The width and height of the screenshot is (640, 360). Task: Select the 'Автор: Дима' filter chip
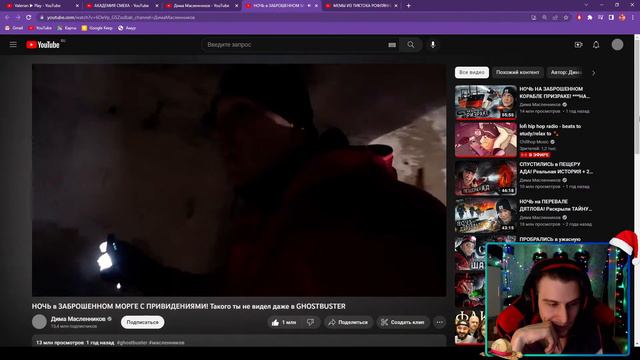(566, 72)
